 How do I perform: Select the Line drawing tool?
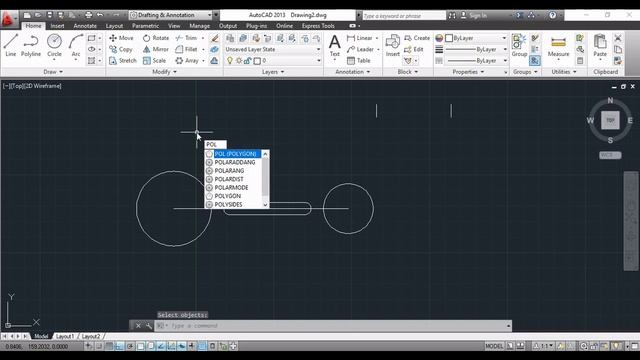tap(11, 45)
